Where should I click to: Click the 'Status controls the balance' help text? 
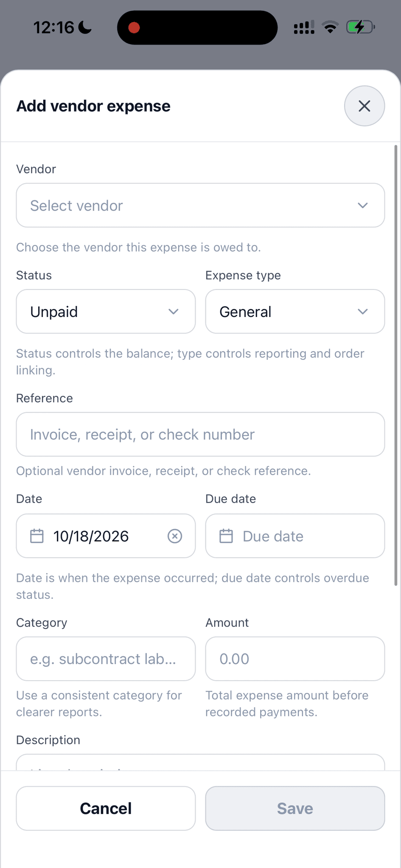point(190,362)
